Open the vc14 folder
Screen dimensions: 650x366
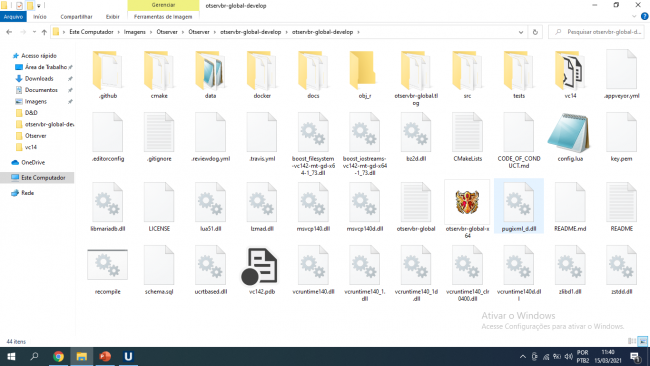[570, 75]
